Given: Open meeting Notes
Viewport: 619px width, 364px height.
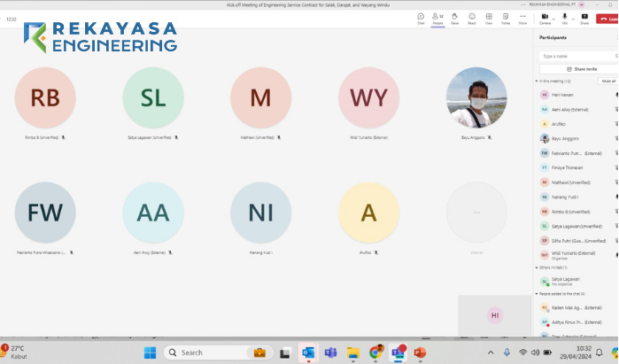Looking at the screenshot, I should 506,18.
